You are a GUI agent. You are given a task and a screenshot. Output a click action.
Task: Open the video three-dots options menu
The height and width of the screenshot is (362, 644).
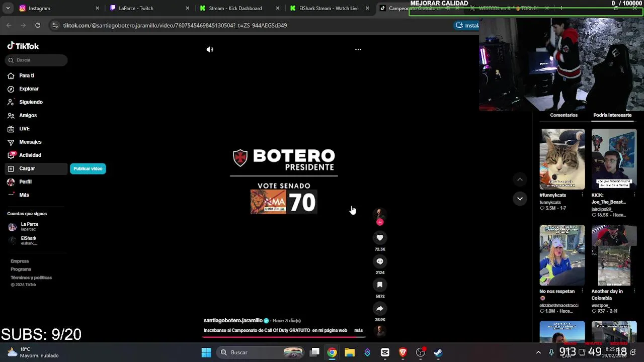(x=358, y=49)
